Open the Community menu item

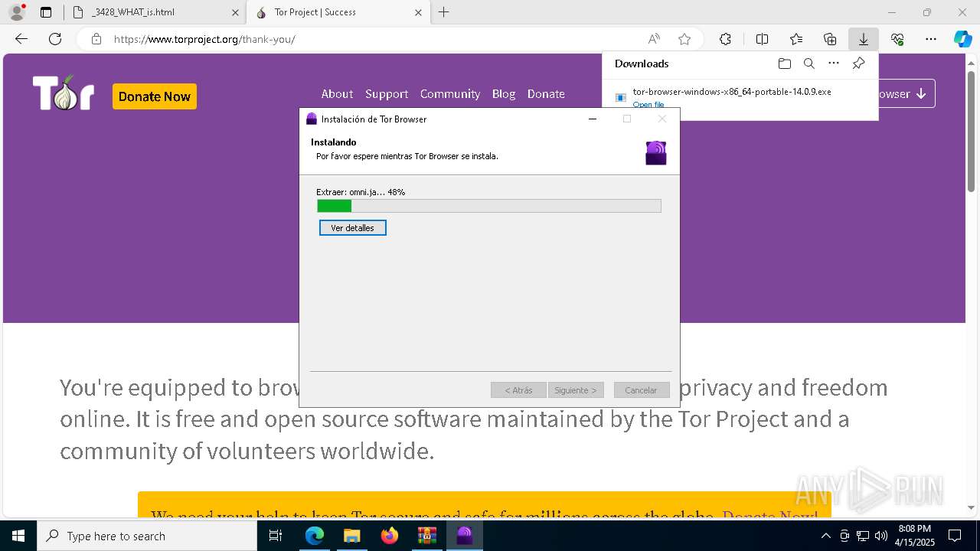point(450,94)
